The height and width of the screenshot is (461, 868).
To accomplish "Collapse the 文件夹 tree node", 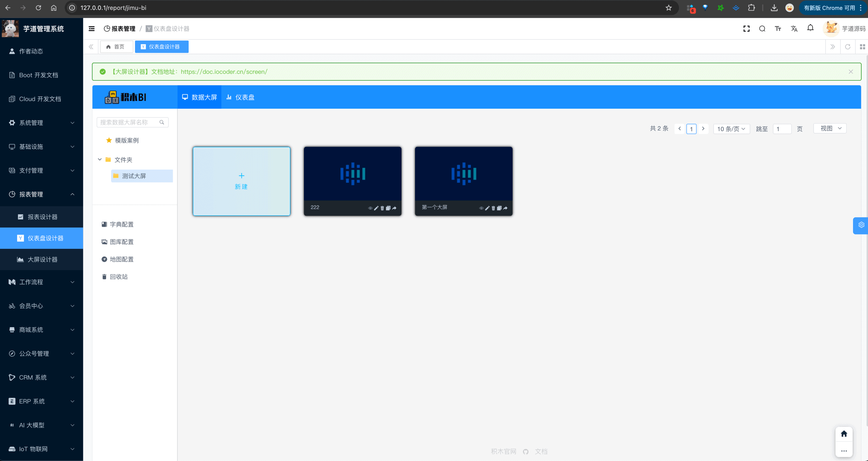I will 100,159.
